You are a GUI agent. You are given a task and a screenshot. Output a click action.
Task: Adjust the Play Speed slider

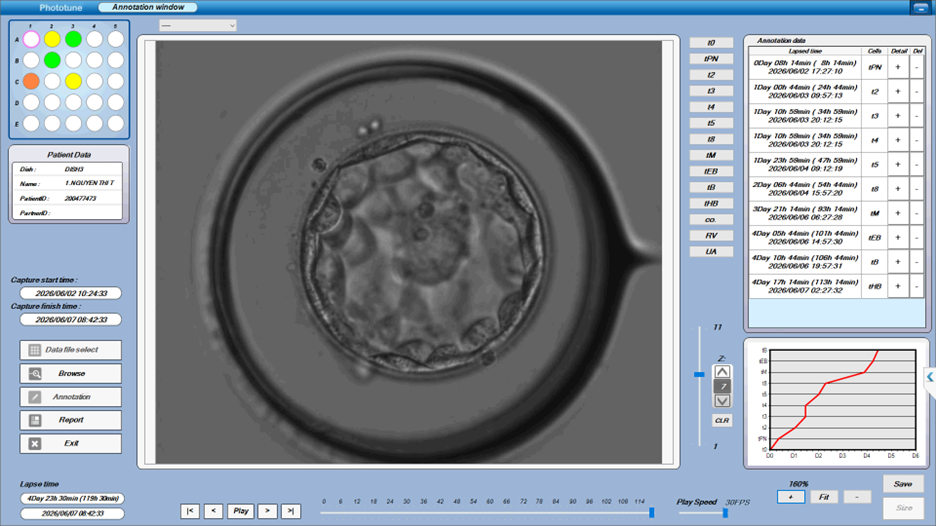(725, 513)
